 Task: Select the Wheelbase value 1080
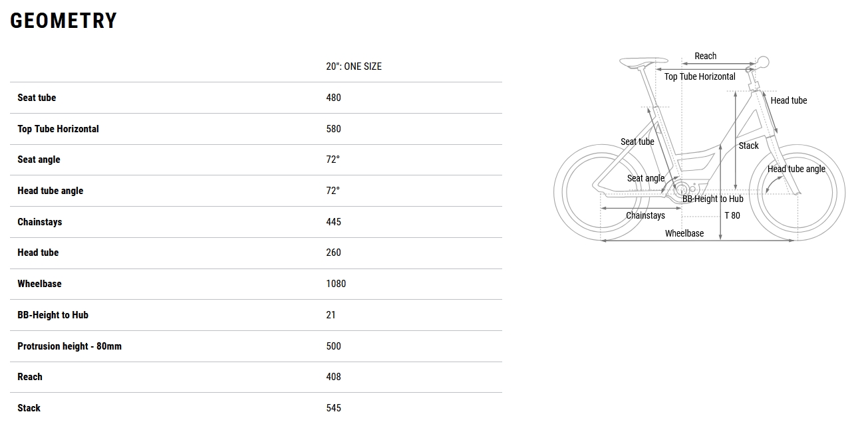pyautogui.click(x=336, y=284)
